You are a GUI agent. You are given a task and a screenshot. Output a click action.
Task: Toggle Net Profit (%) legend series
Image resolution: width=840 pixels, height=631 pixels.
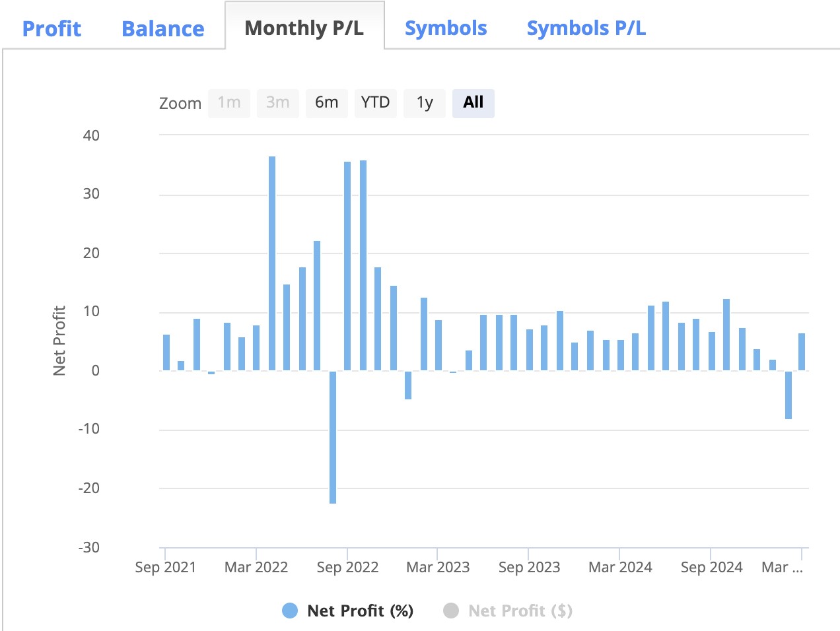pyautogui.click(x=347, y=611)
